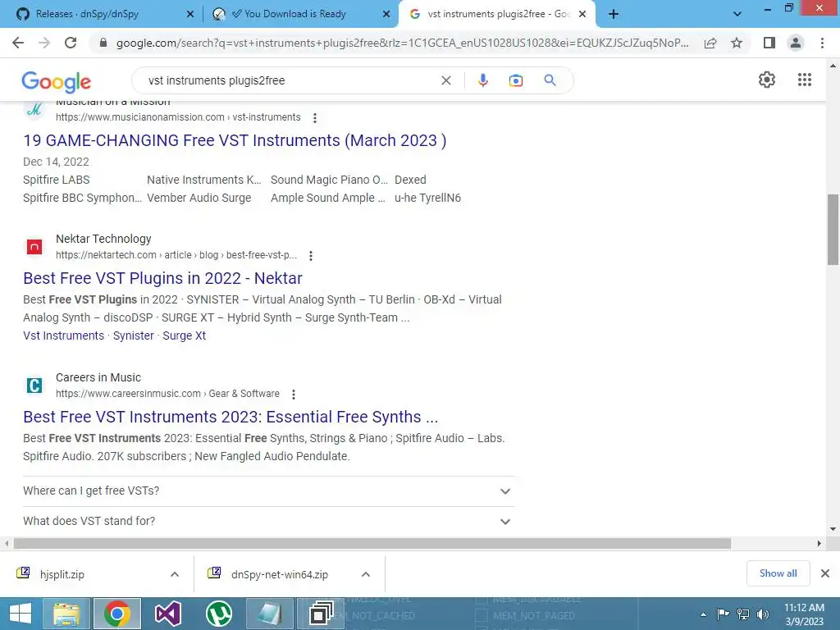Search by image with the camera icon
Viewport: 840px width, 630px height.
pyautogui.click(x=516, y=80)
